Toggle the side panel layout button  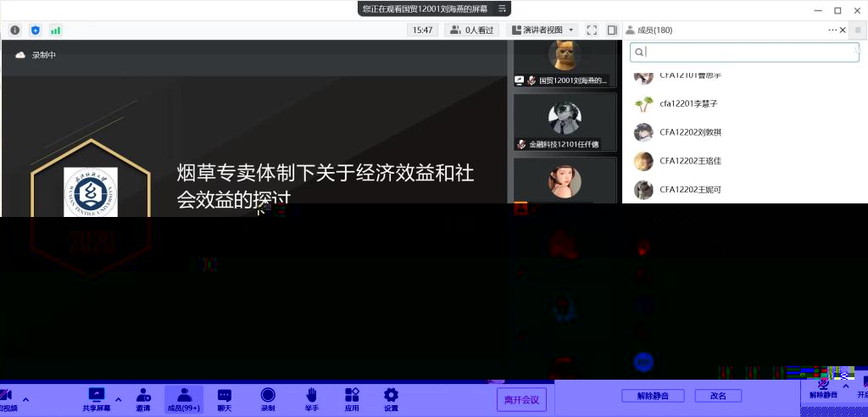[x=612, y=30]
